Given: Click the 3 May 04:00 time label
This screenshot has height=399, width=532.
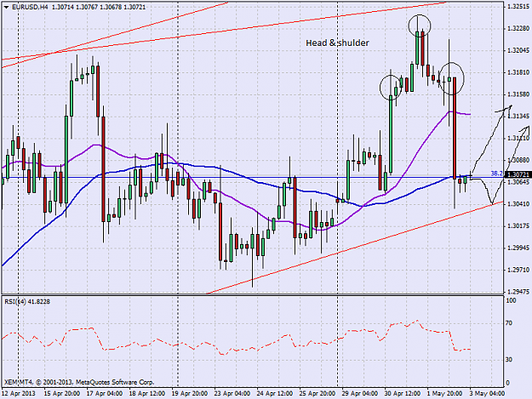Looking at the screenshot, I should (487, 394).
